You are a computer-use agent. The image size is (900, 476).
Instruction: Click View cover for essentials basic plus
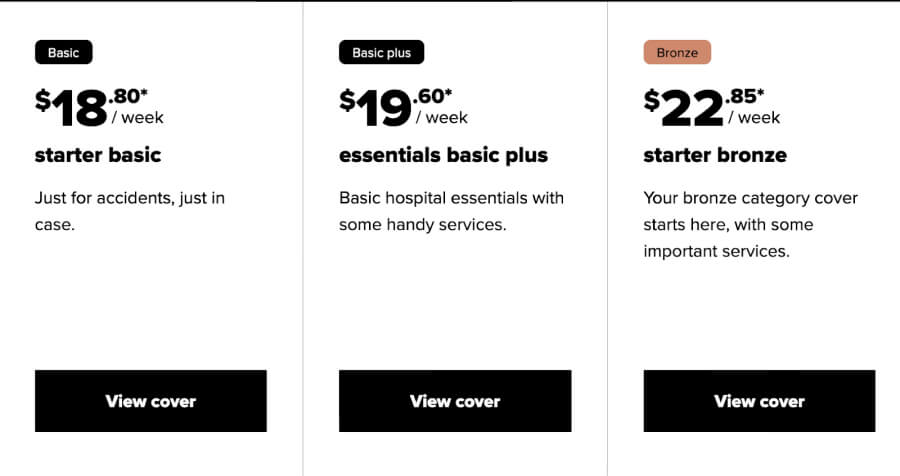click(455, 401)
